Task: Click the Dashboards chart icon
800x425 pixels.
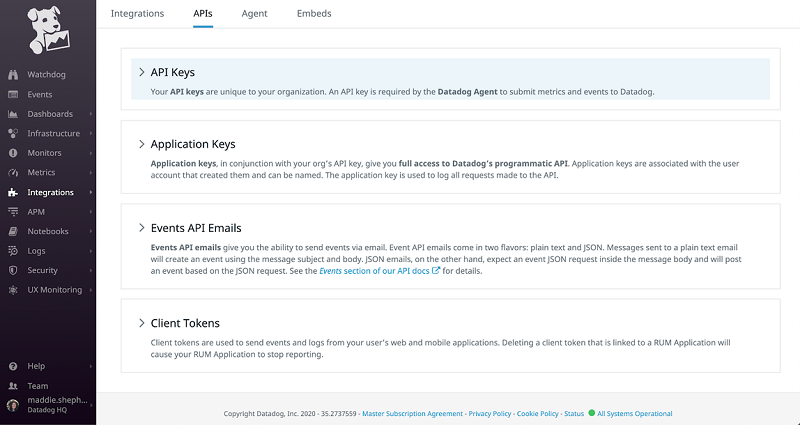Action: coord(13,114)
